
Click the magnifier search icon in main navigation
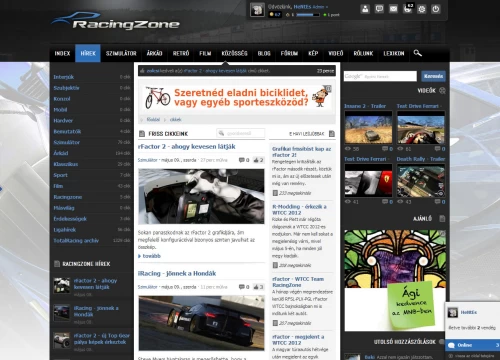click(x=417, y=53)
